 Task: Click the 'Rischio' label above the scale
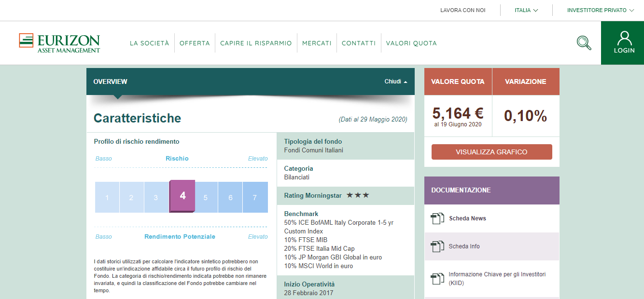coord(177,159)
